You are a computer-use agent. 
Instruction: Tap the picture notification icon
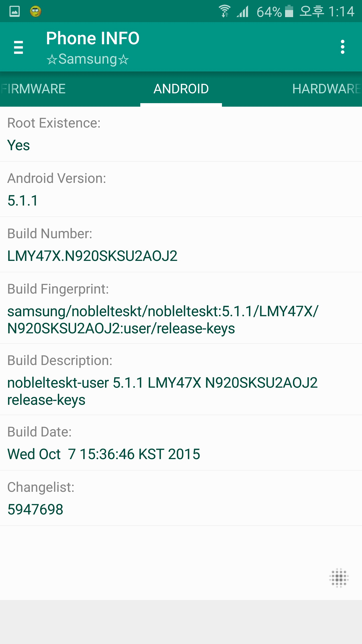pyautogui.click(x=15, y=11)
